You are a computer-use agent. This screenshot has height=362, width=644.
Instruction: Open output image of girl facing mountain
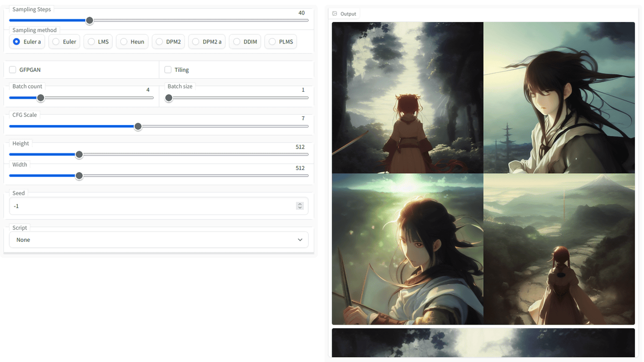tap(559, 249)
